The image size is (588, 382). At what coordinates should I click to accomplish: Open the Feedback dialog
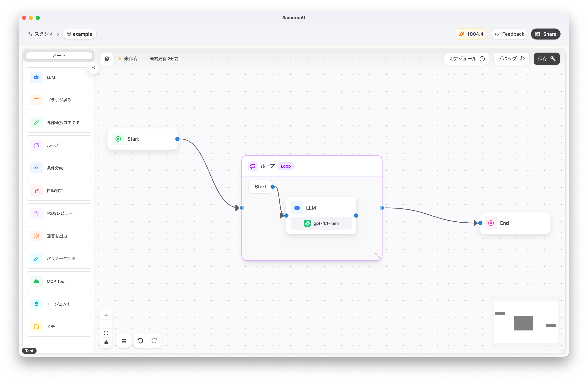click(510, 34)
